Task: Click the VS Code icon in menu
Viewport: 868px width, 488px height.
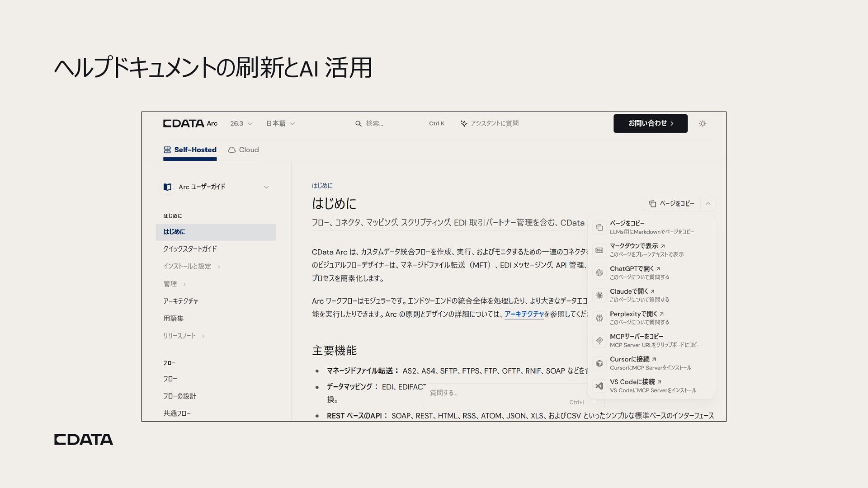Action: 599,386
